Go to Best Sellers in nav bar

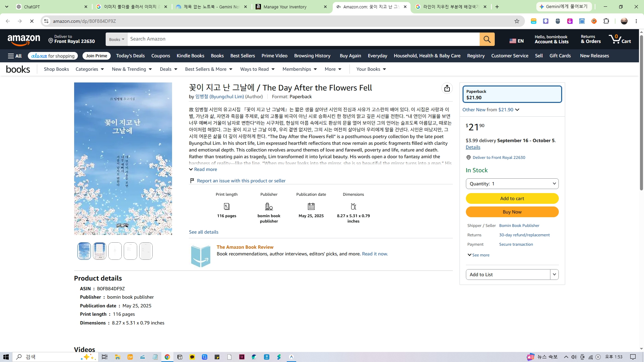[243, 56]
